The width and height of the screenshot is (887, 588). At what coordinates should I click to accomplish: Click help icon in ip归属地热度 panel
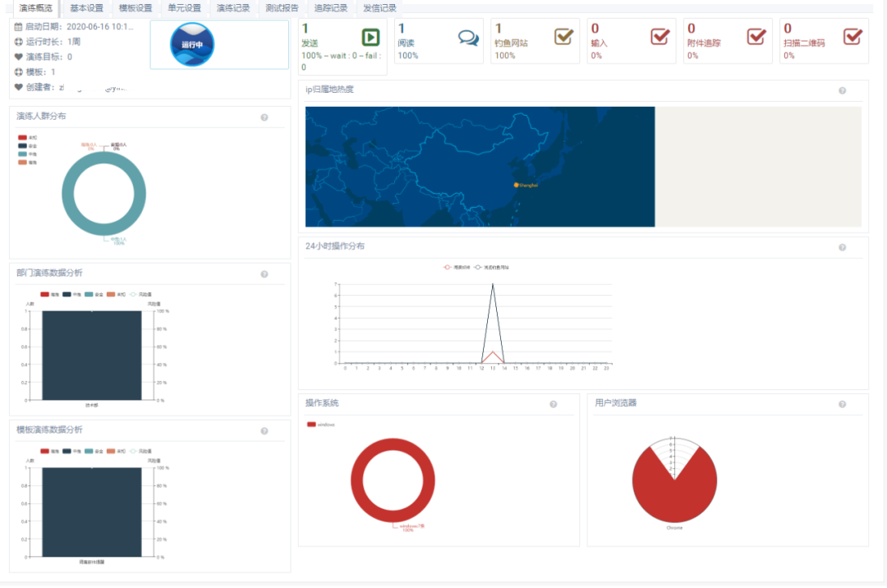click(842, 91)
